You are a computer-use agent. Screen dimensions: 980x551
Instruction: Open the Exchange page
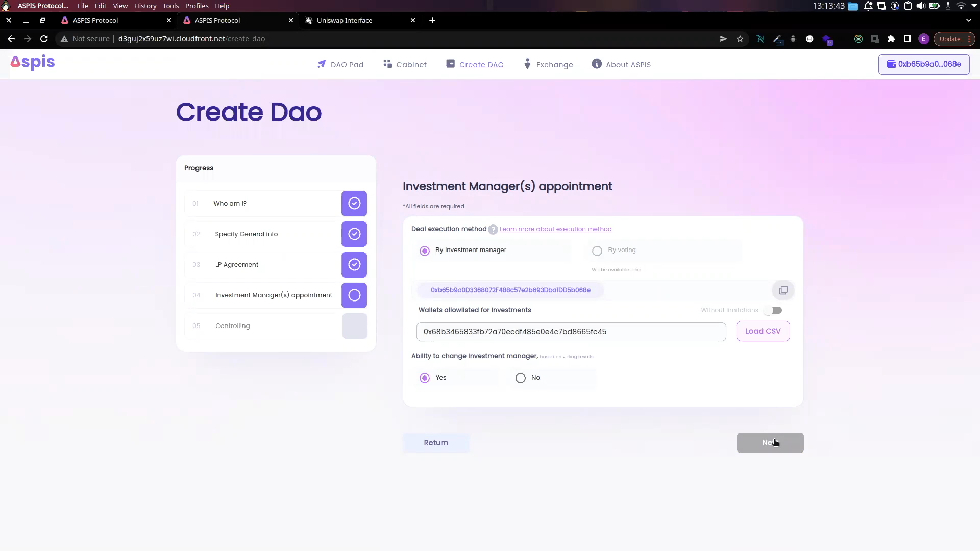click(548, 65)
